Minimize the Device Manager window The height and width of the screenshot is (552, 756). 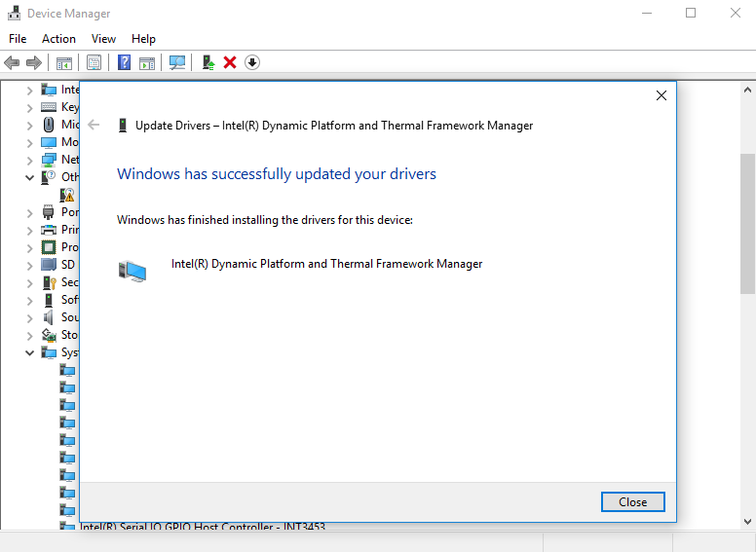point(647,13)
